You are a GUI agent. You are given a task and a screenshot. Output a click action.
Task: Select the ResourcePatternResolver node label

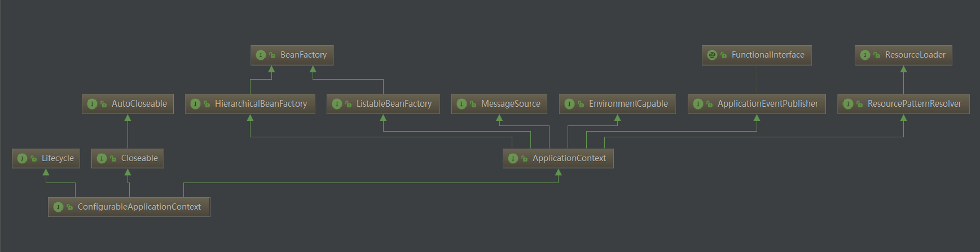(x=915, y=104)
